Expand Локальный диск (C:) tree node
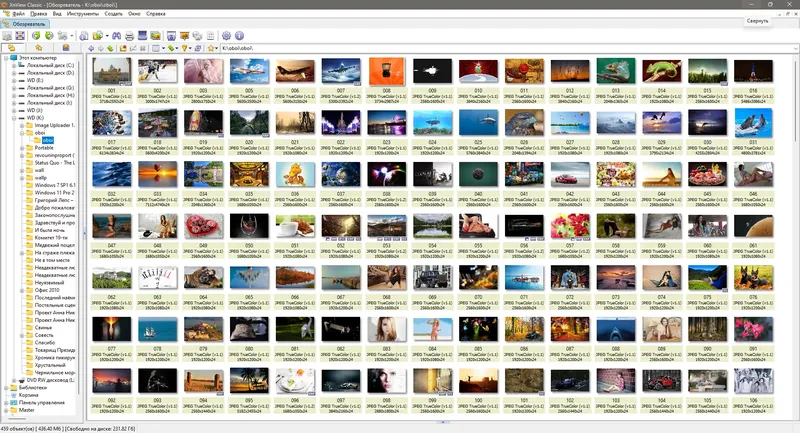800x433 pixels. pos(14,65)
